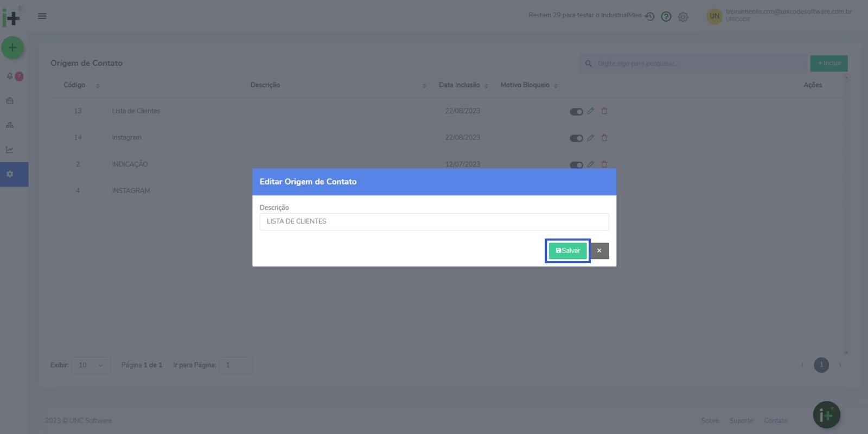Click the Incluir button
The image size is (868, 434).
[829, 63]
